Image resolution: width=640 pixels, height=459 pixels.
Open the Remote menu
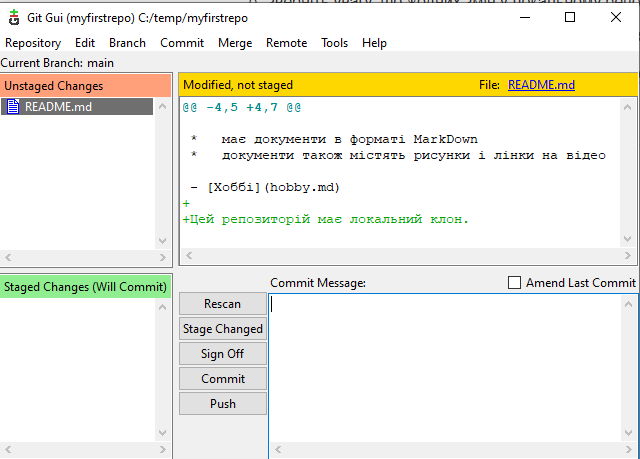click(x=286, y=43)
